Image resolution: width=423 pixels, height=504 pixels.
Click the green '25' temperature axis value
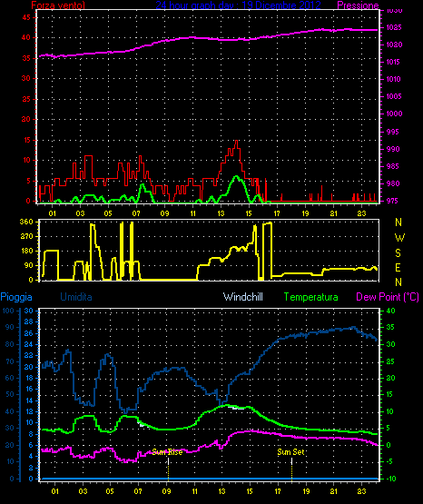click(390, 361)
